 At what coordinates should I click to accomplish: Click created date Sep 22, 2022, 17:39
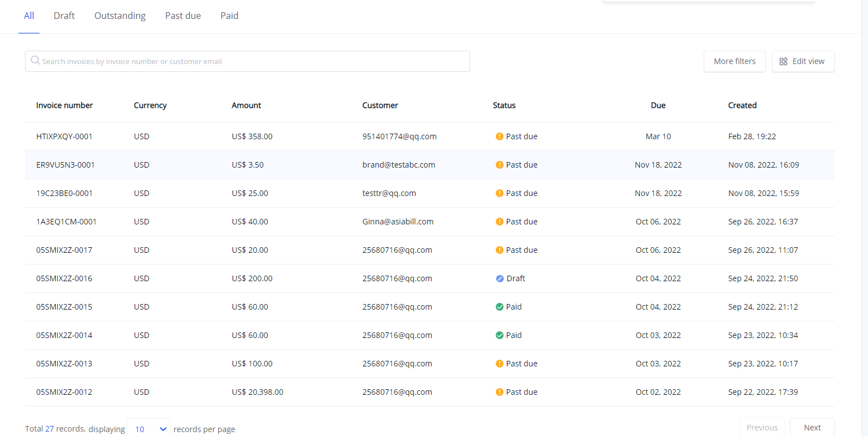pos(763,392)
